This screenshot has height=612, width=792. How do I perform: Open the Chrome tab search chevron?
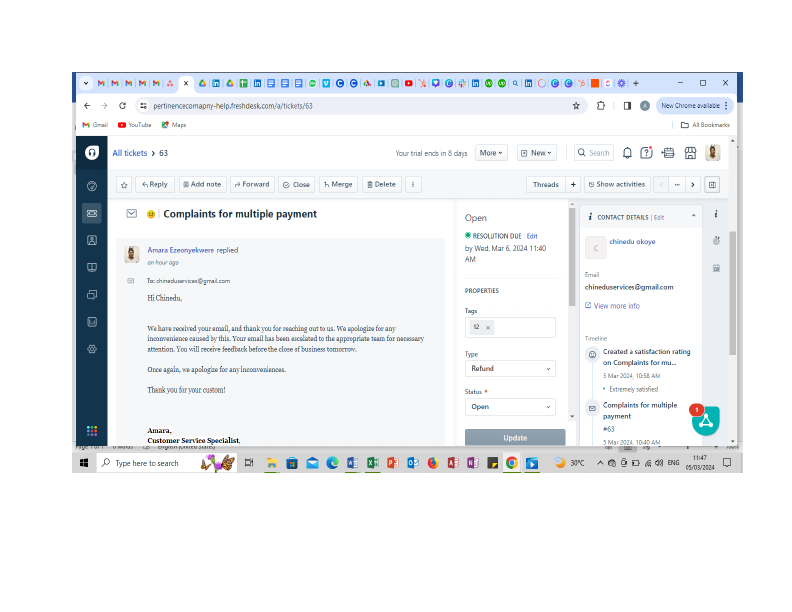click(86, 83)
